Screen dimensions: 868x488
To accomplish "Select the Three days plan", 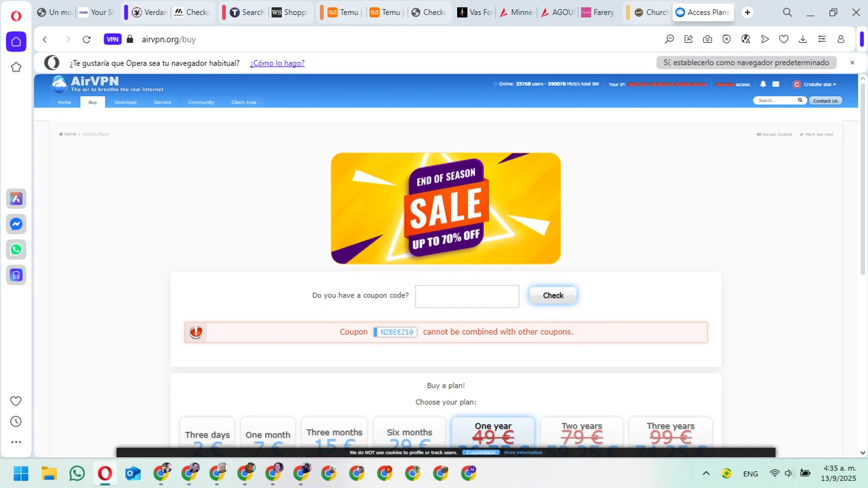I will (207, 433).
